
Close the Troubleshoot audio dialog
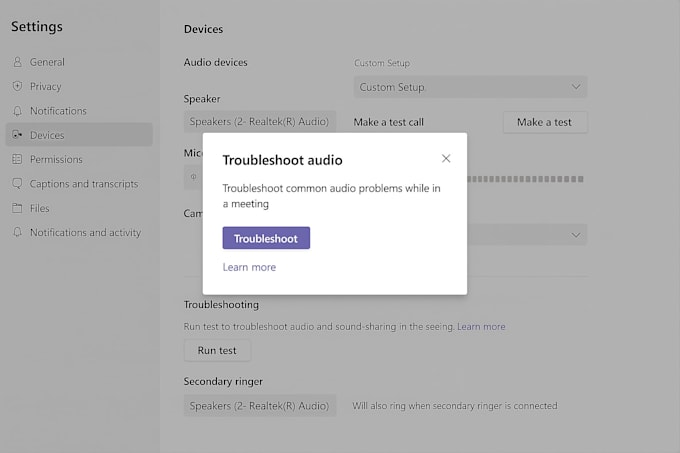pos(446,159)
